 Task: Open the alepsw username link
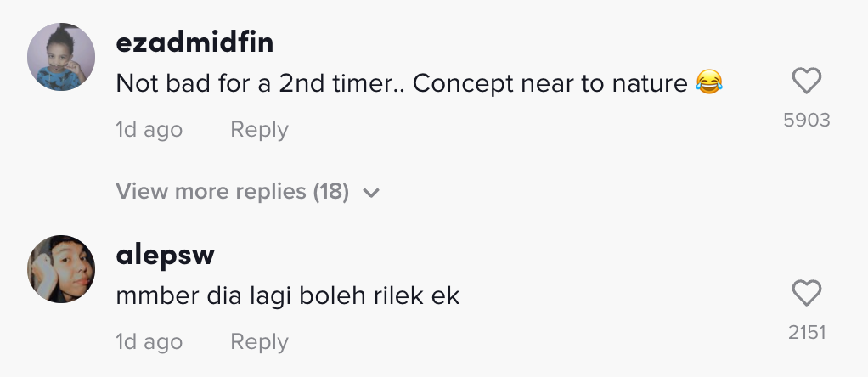[x=165, y=254]
